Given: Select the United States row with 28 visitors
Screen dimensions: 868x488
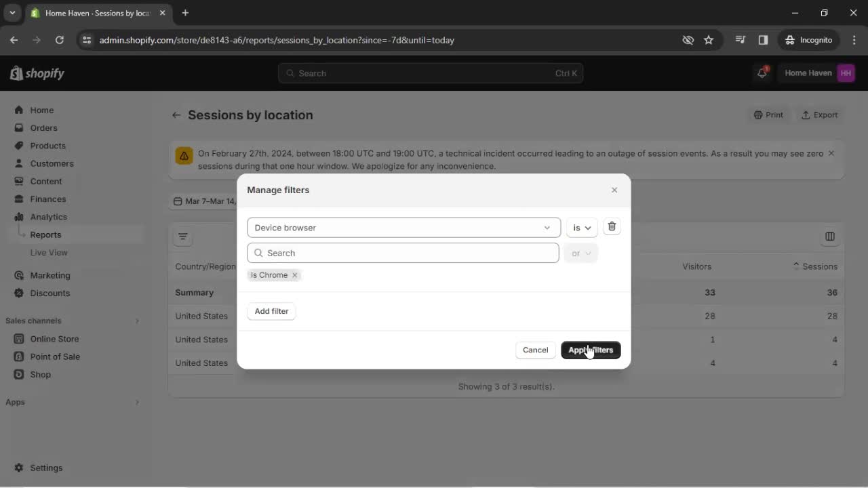Looking at the screenshot, I should (506, 316).
